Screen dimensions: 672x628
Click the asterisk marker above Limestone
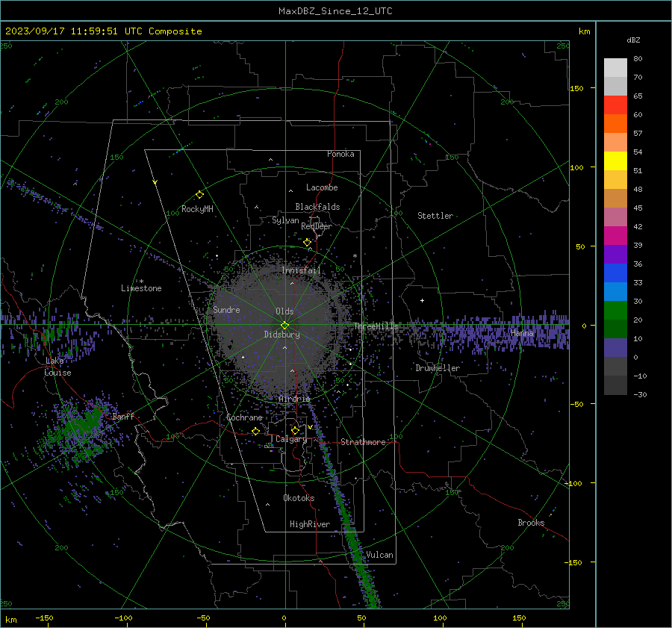click(141, 282)
